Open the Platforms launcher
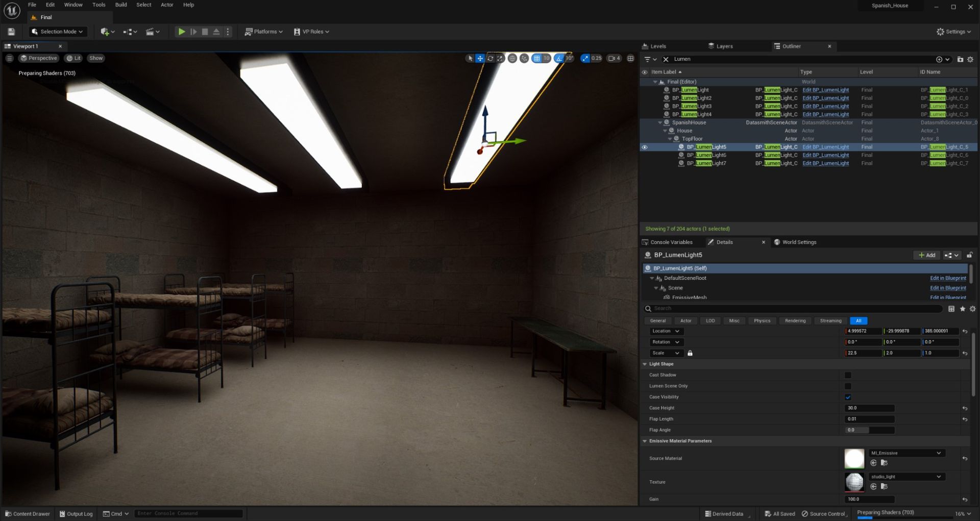This screenshot has width=980, height=521. [263, 31]
